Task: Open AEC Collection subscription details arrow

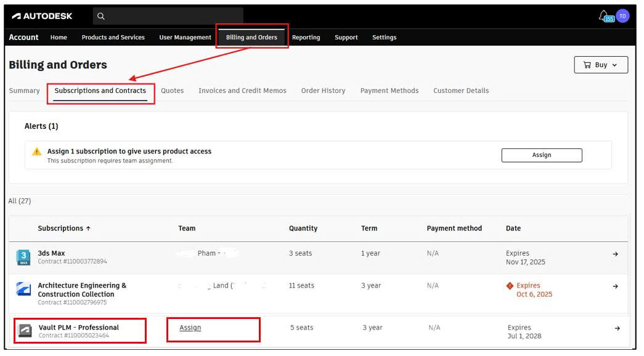Action: tap(615, 286)
